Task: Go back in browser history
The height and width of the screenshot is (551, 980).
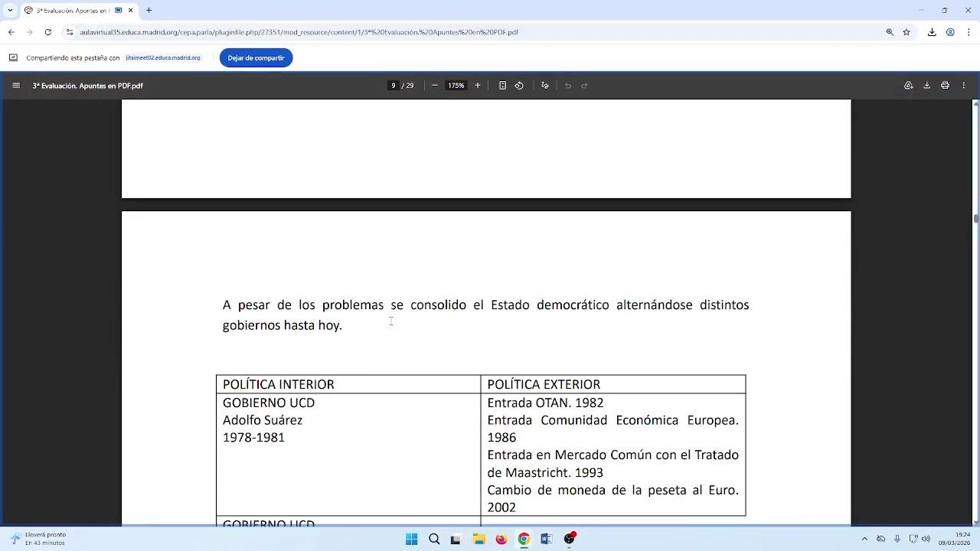Action: [11, 32]
